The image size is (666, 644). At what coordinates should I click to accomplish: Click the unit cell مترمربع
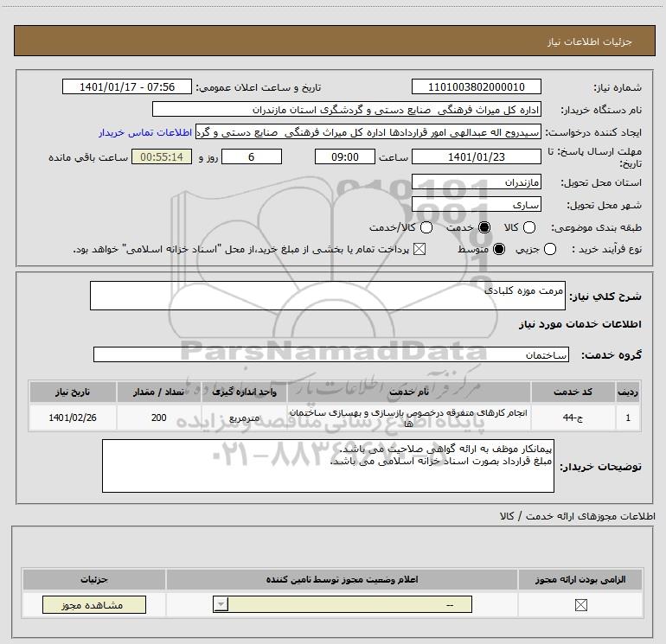244,418
